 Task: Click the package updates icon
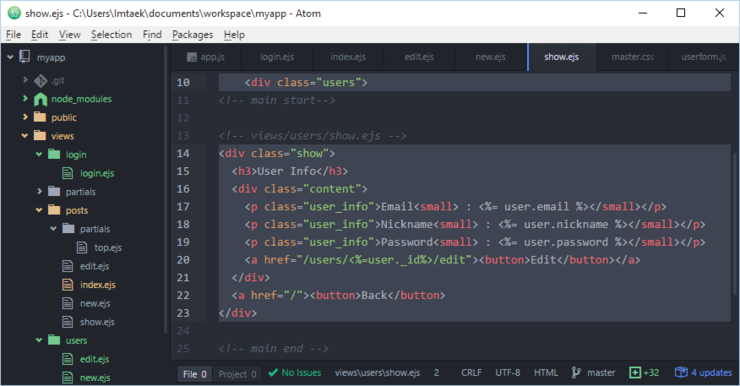[681, 372]
